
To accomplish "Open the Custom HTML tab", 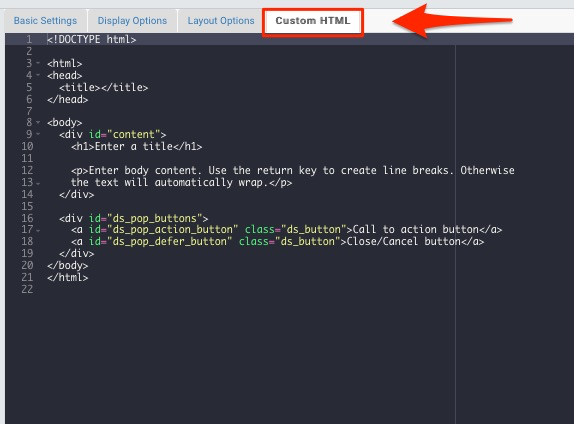I will [x=313, y=21].
